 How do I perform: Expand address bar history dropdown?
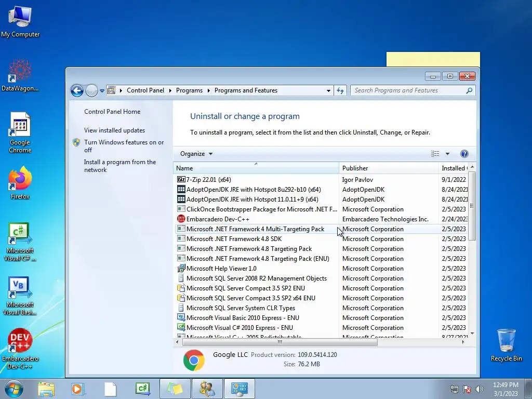point(328,90)
